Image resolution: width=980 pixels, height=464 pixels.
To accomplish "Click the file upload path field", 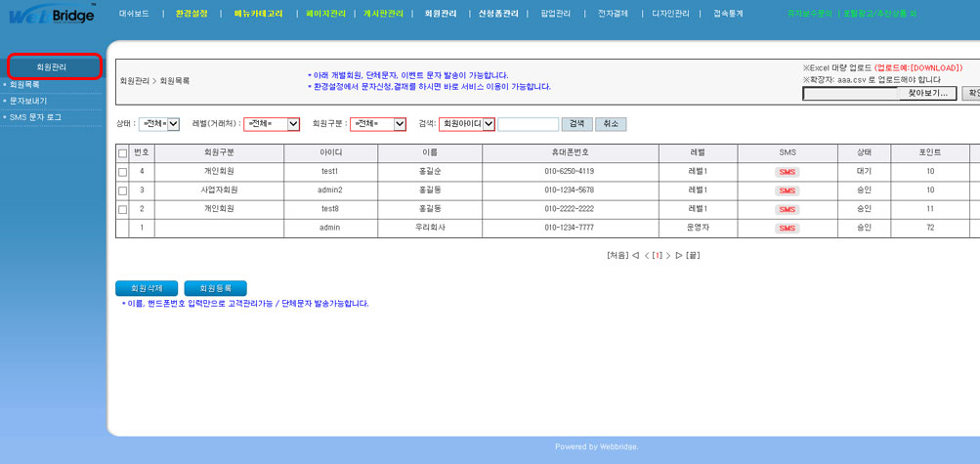I will tap(851, 94).
